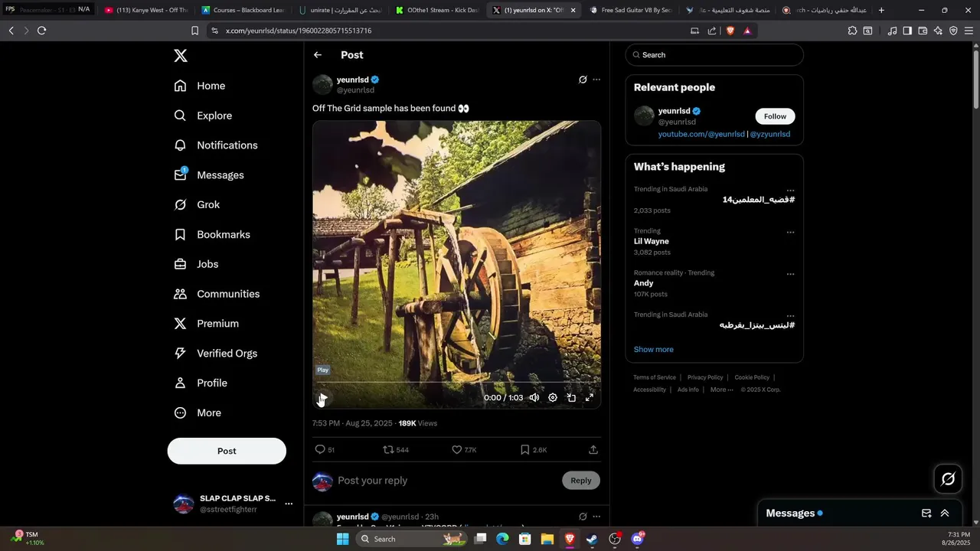Switch to Kanye West YouTube tab
The height and width of the screenshot is (551, 980).
pos(145,10)
